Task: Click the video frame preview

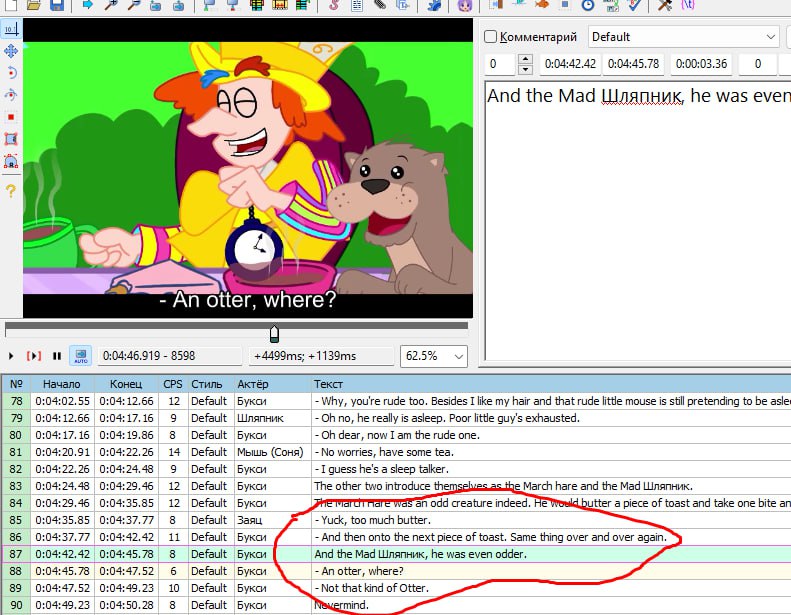Action: click(x=248, y=168)
